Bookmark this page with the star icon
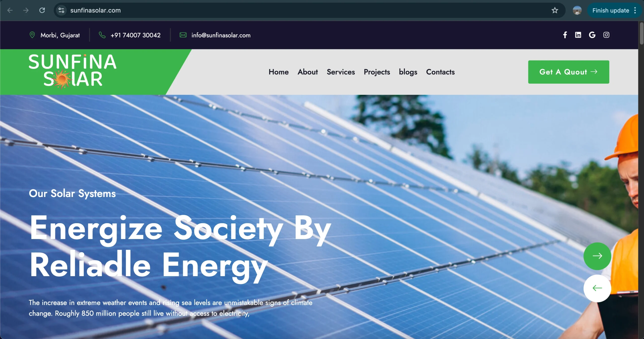The width and height of the screenshot is (644, 339). click(555, 10)
